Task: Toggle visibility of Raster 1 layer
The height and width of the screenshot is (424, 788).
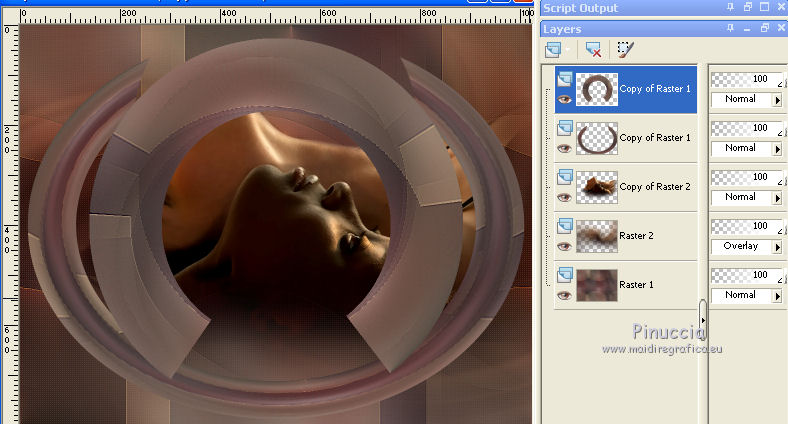Action: (x=563, y=295)
